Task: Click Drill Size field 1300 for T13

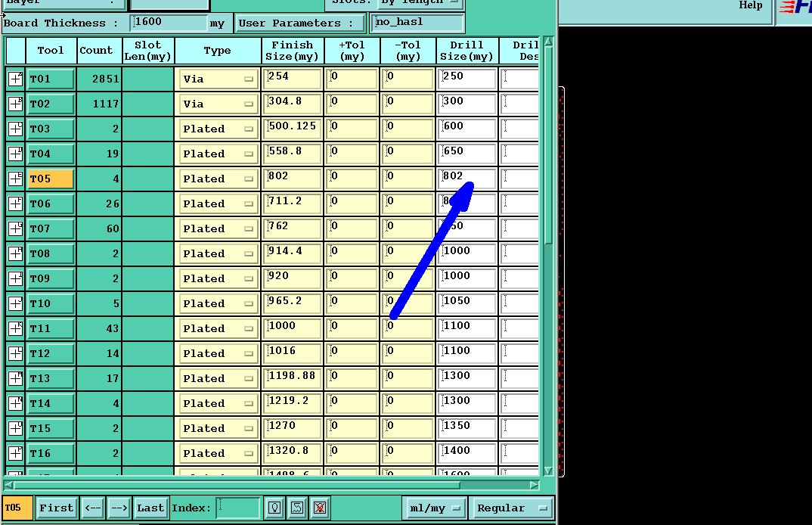Action: pos(466,378)
